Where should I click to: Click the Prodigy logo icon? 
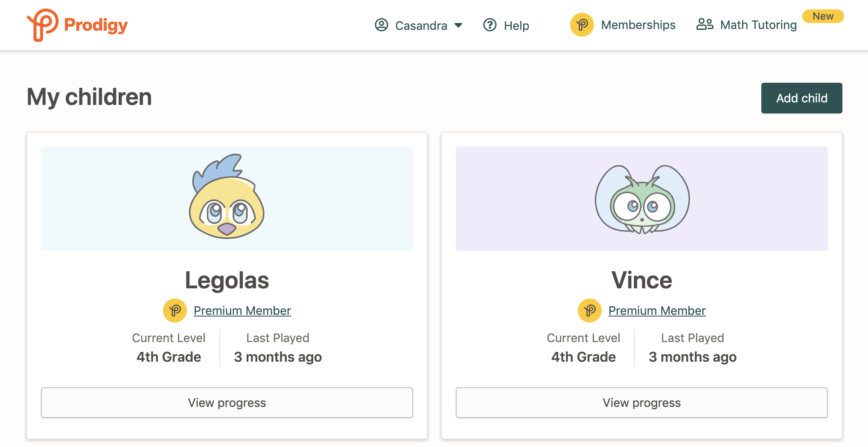(x=43, y=25)
